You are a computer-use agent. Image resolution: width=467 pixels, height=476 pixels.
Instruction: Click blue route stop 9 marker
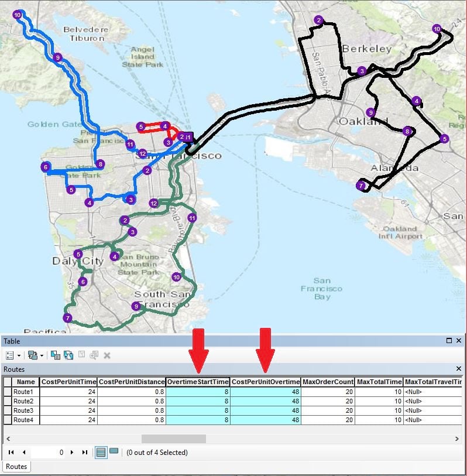(x=57, y=57)
